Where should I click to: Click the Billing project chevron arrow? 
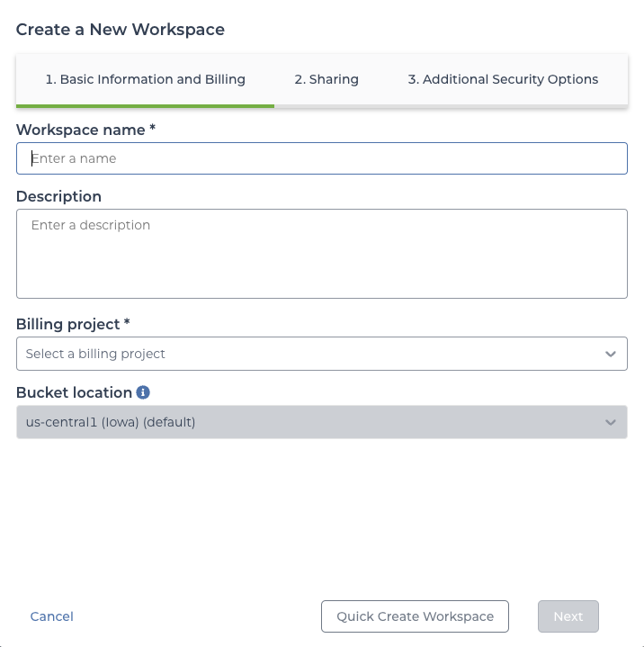[x=611, y=354]
